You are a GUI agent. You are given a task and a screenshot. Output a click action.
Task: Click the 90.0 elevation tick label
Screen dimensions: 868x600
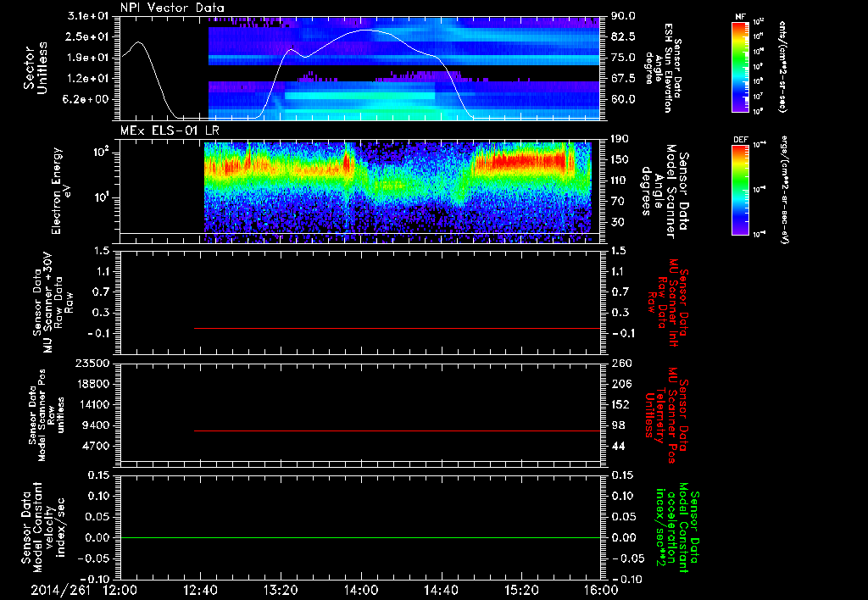[623, 16]
